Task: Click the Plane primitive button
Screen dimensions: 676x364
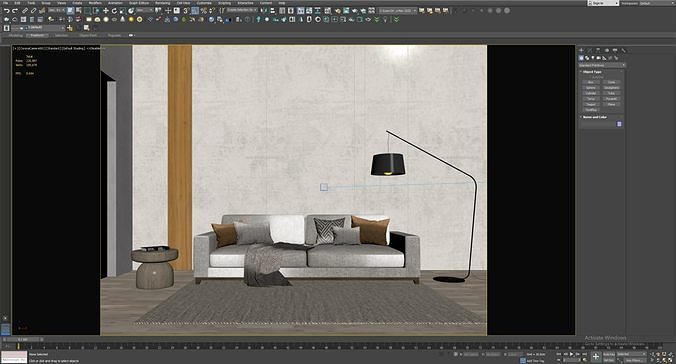Action: (x=611, y=104)
